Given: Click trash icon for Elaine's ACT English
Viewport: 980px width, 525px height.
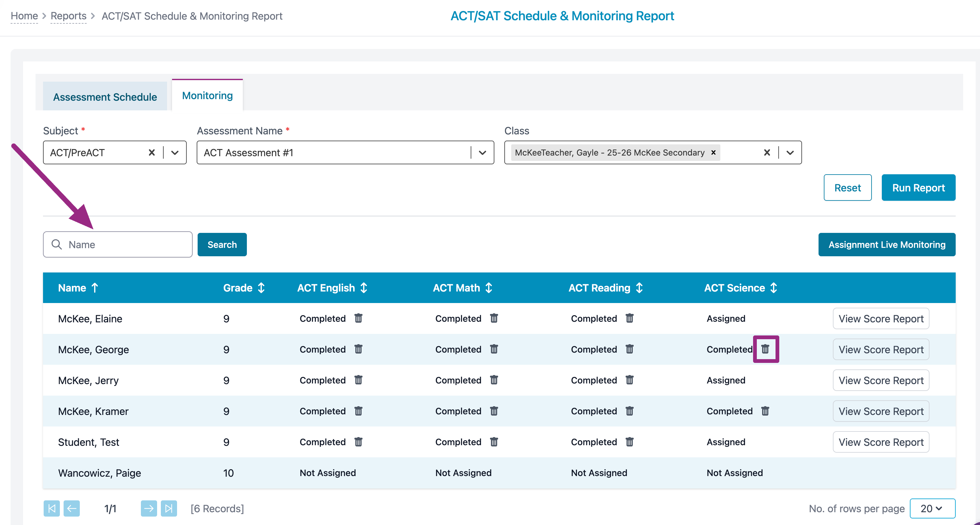Looking at the screenshot, I should (x=358, y=318).
